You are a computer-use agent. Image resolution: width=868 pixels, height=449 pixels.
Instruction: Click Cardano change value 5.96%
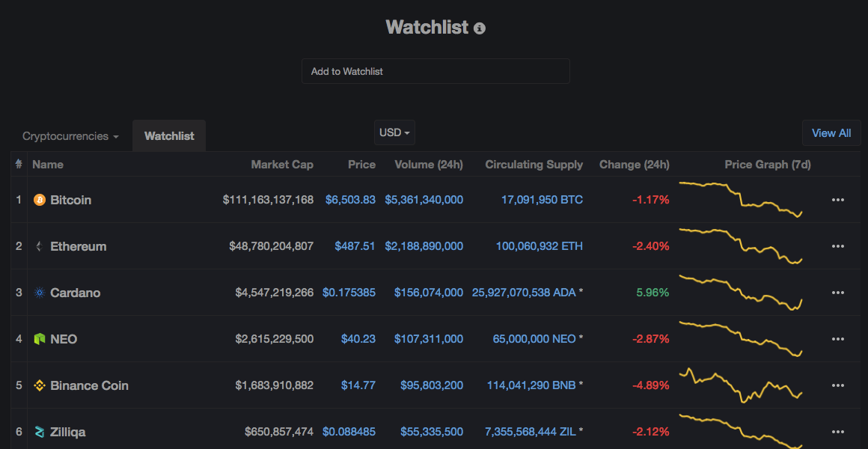point(652,293)
